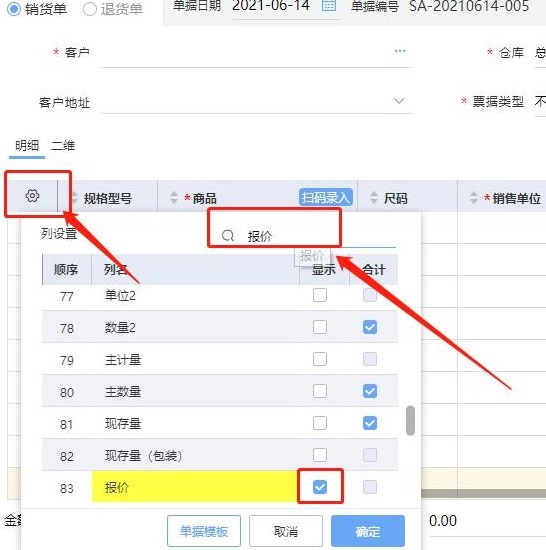The image size is (546, 550).
Task: Click the 单据日期 field 2021-06-14
Action: tap(271, 6)
